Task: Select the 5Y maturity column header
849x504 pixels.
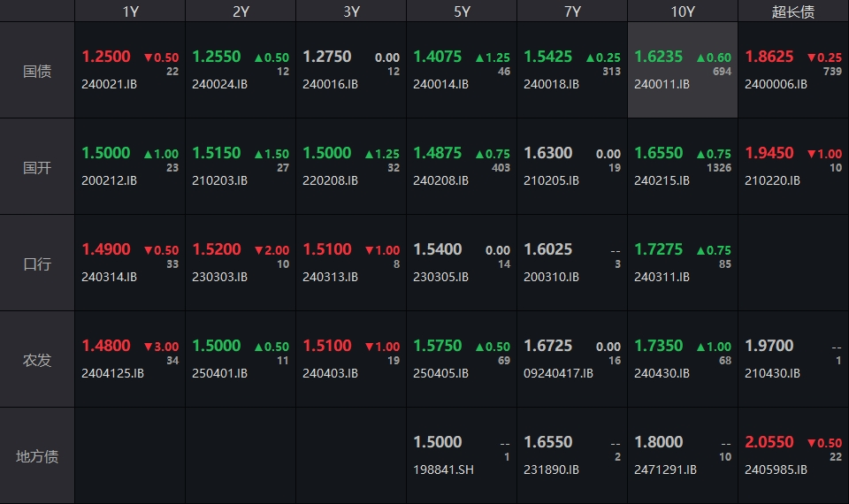Action: [462, 11]
